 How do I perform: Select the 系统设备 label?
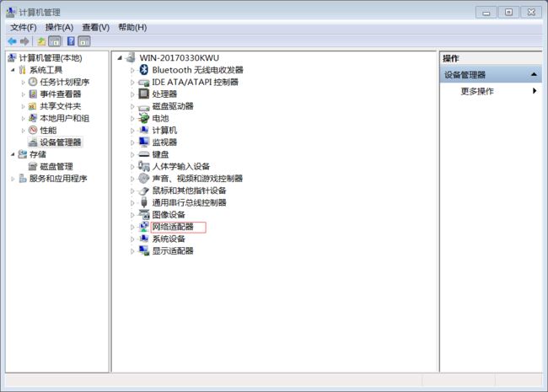click(169, 239)
